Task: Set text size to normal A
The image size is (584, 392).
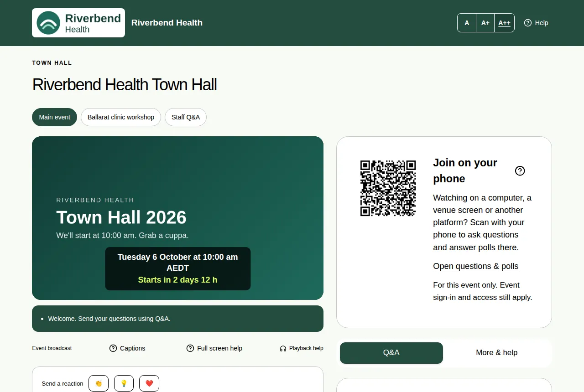Action: pyautogui.click(x=467, y=23)
